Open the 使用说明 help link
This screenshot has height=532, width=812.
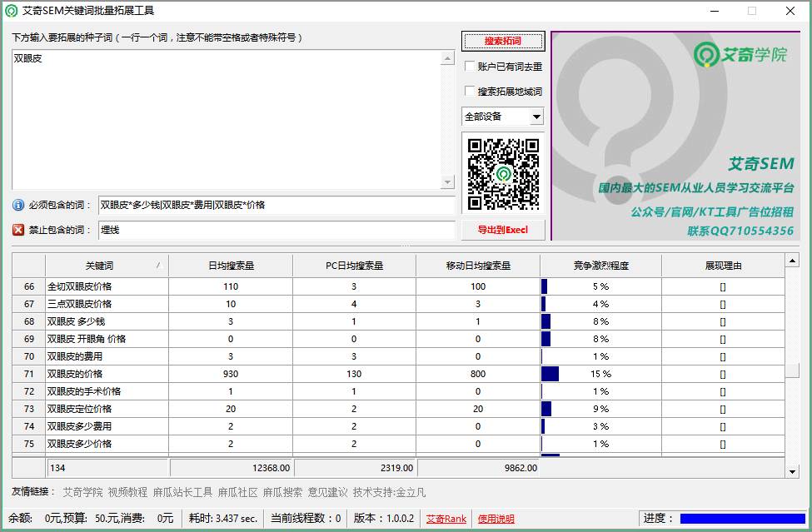tap(496, 519)
